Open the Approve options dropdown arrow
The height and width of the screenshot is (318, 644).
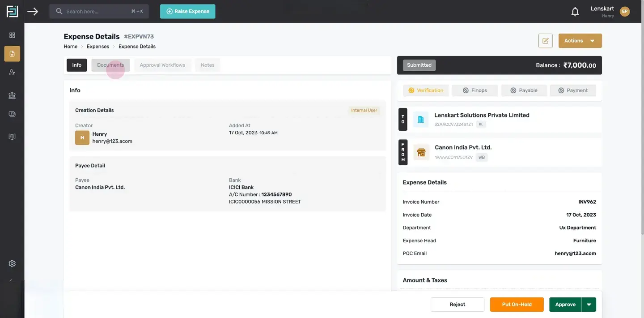(589, 305)
